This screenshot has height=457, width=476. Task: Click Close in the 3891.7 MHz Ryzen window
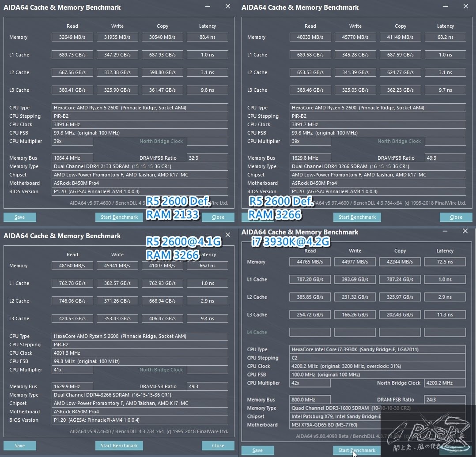456,217
